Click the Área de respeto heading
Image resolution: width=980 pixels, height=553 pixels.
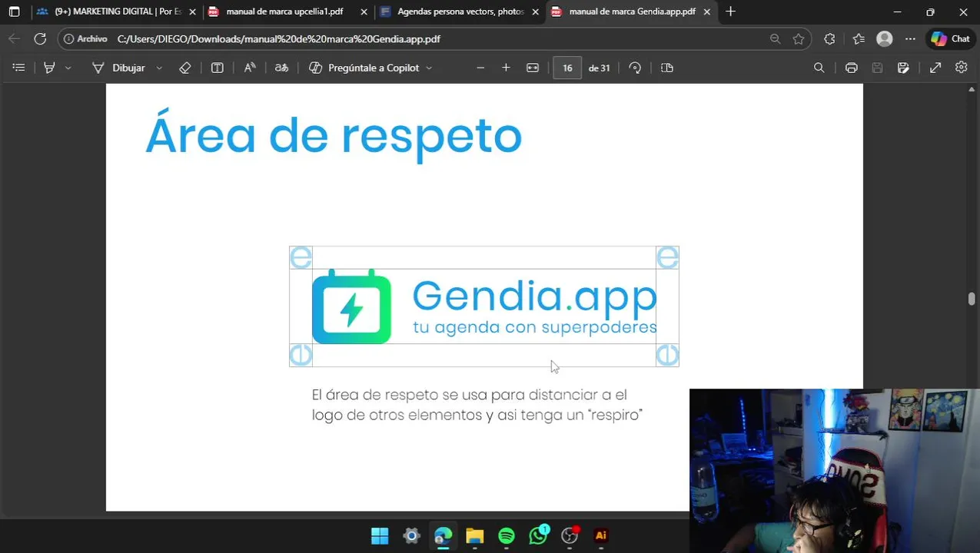click(x=334, y=136)
